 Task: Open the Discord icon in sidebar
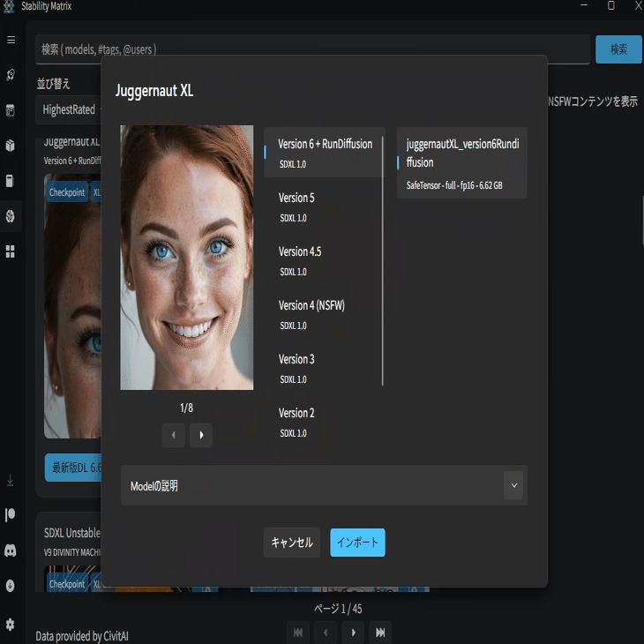pos(11,550)
